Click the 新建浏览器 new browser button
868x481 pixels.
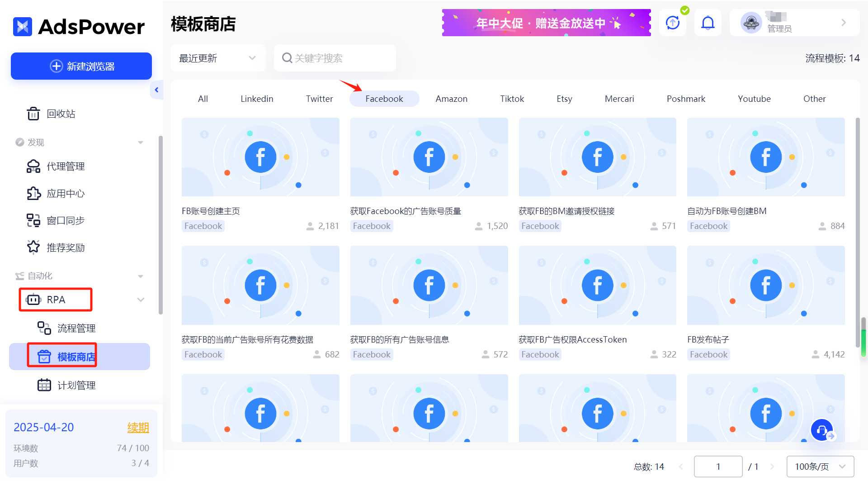click(x=81, y=66)
